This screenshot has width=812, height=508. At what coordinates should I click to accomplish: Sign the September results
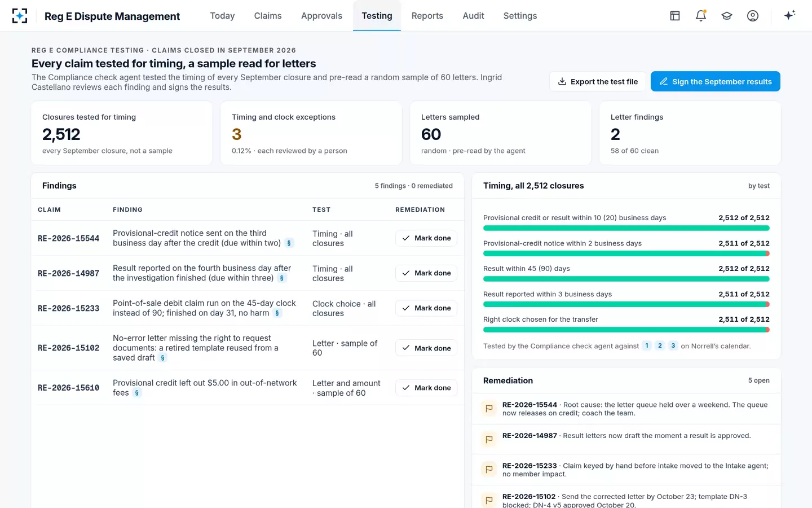(x=716, y=81)
